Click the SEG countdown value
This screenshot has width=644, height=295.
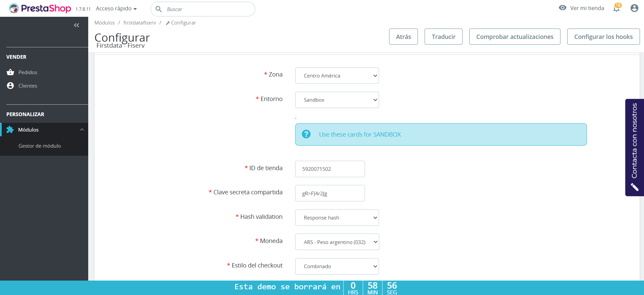click(x=392, y=286)
